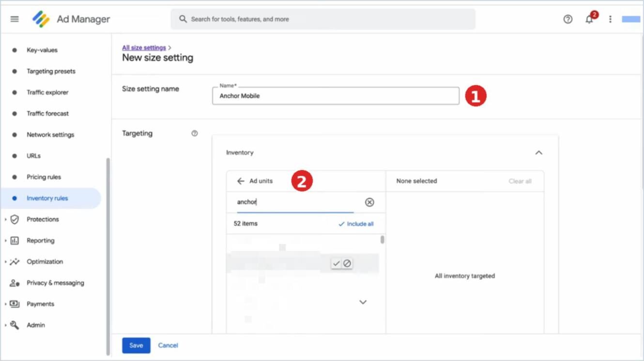This screenshot has height=361, width=644.
Task: Click Clear all in selection panel
Action: pyautogui.click(x=520, y=181)
